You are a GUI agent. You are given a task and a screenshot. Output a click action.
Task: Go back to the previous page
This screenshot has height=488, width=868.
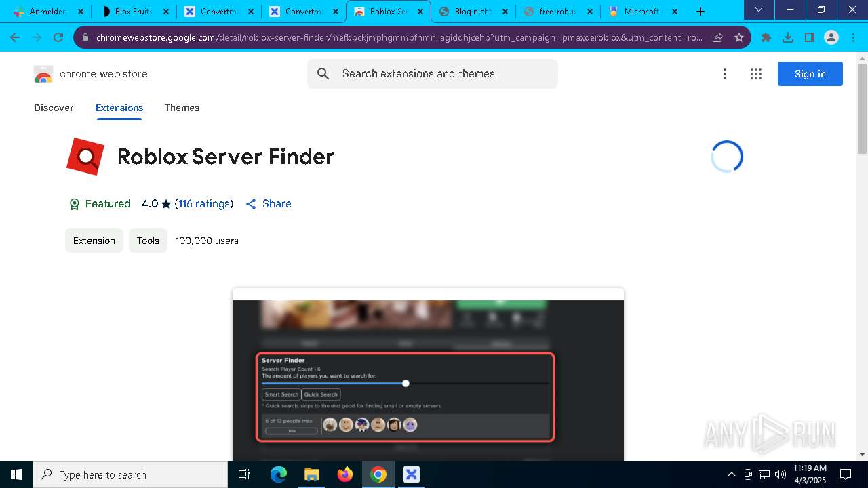[15, 37]
